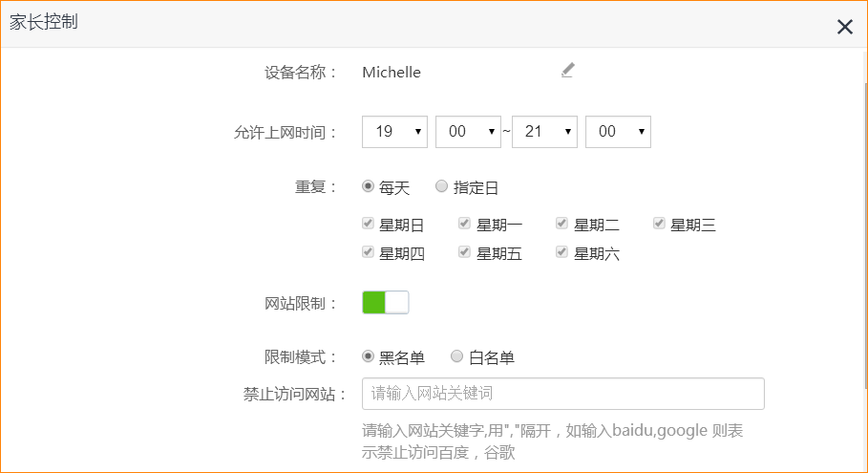Screen dimensions: 868x473
Task: Click the 家长控制 dialog title
Action: coord(43,22)
